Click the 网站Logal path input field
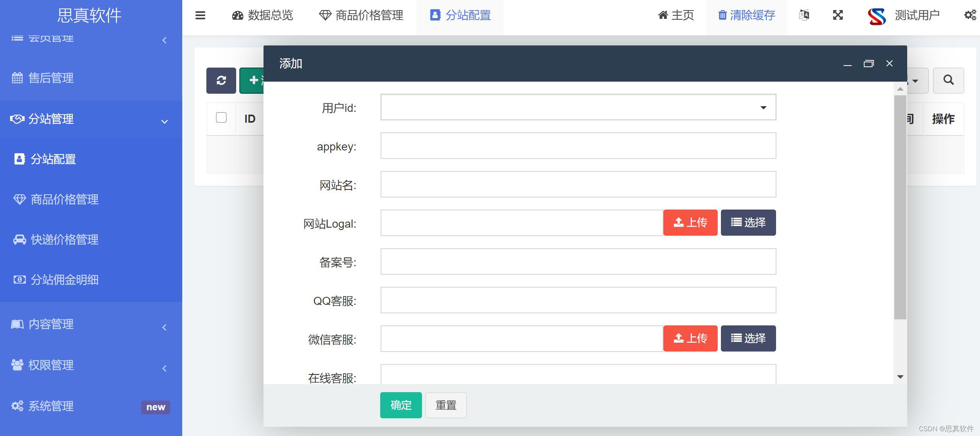 [x=522, y=223]
